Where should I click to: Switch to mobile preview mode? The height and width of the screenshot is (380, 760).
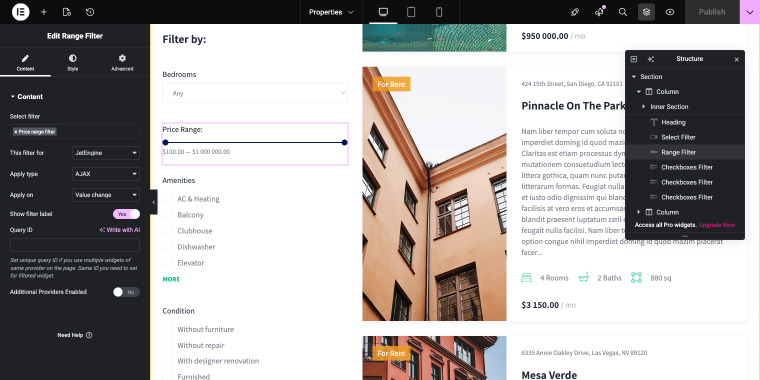click(439, 12)
